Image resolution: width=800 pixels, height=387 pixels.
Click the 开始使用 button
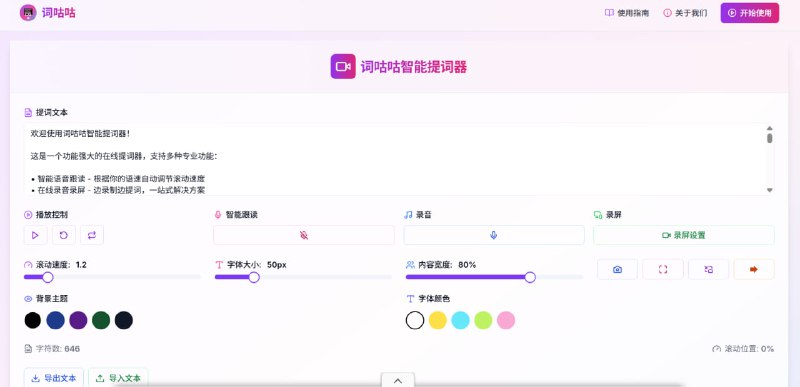tap(749, 13)
